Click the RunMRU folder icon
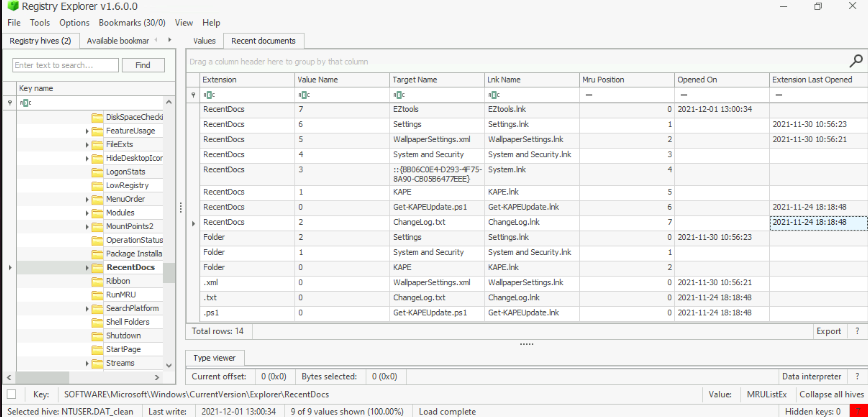 click(97, 295)
